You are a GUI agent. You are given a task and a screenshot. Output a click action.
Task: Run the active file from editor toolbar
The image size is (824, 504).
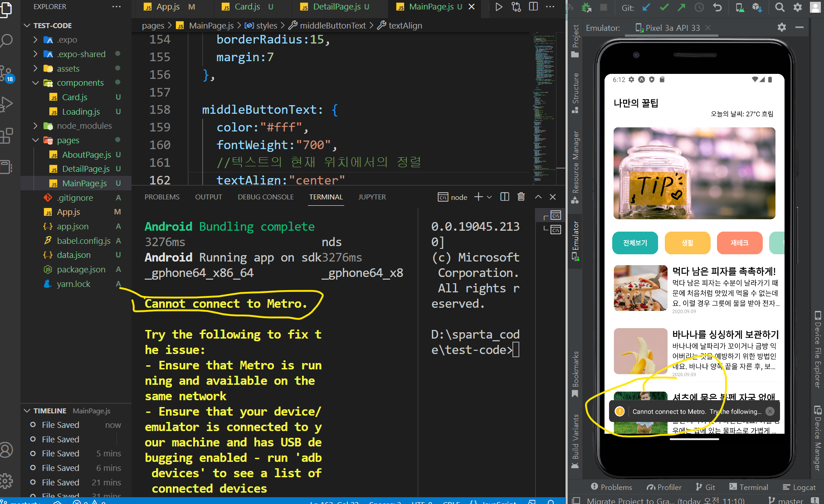click(499, 7)
